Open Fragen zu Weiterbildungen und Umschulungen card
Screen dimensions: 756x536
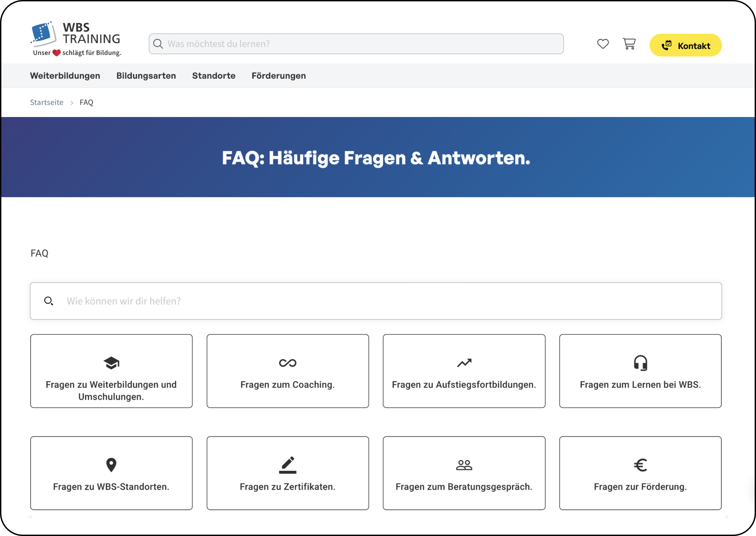[111, 390]
